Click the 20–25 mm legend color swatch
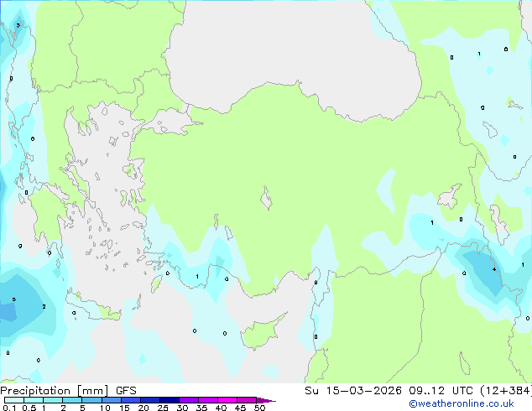This screenshot has width=532, height=411. 149,400
